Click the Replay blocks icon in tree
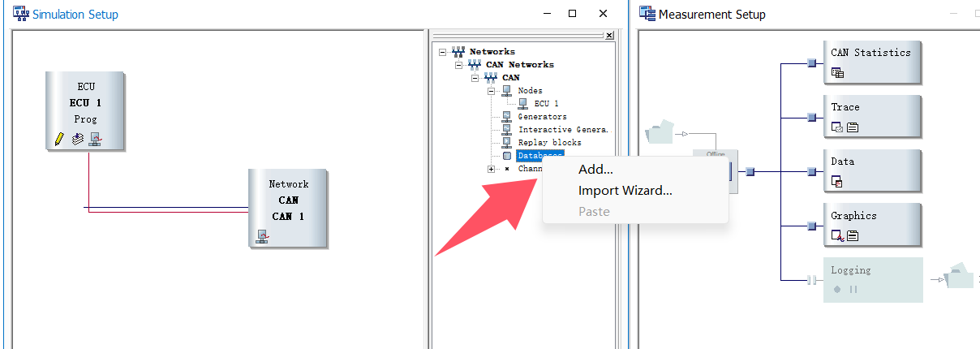The width and height of the screenshot is (980, 349). 507,142
